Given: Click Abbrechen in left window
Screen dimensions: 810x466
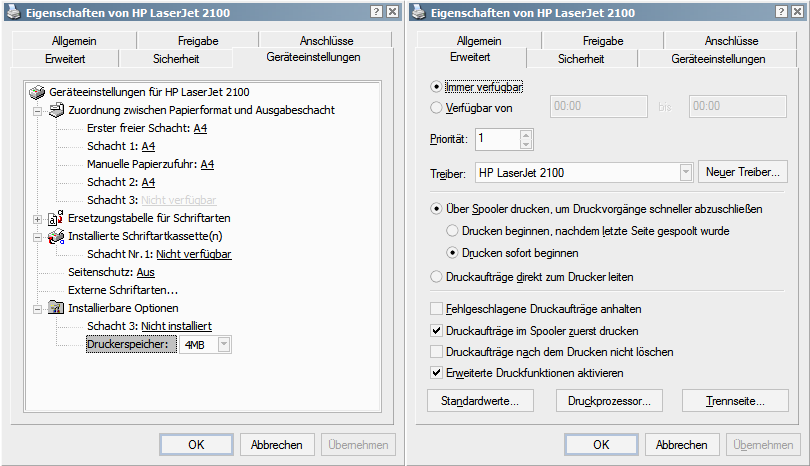Looking at the screenshot, I should [277, 445].
